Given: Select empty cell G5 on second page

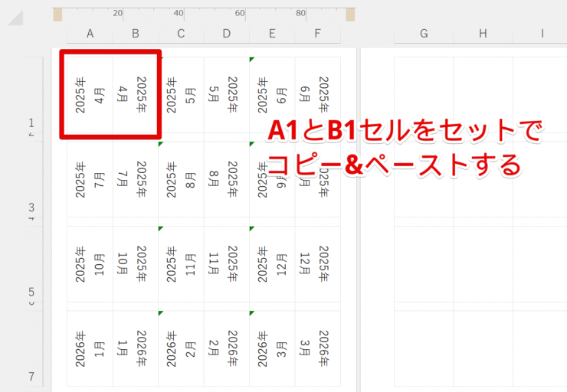Looking at the screenshot, I should [x=424, y=263].
